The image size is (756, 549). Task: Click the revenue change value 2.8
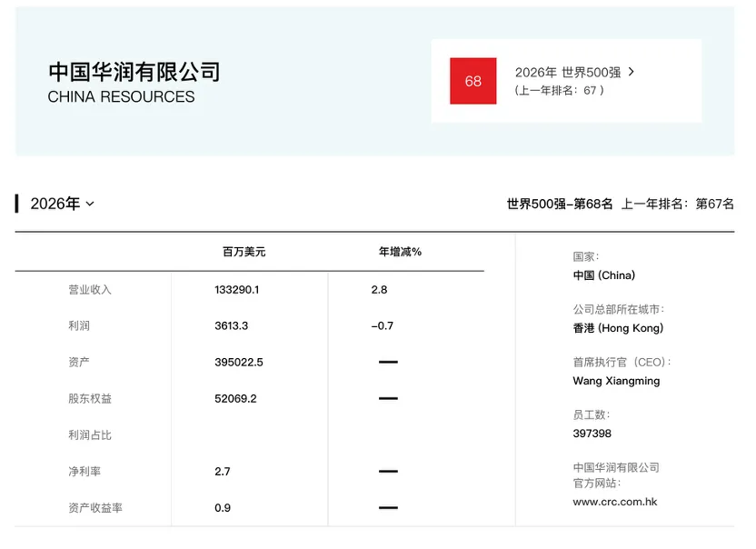pos(379,289)
